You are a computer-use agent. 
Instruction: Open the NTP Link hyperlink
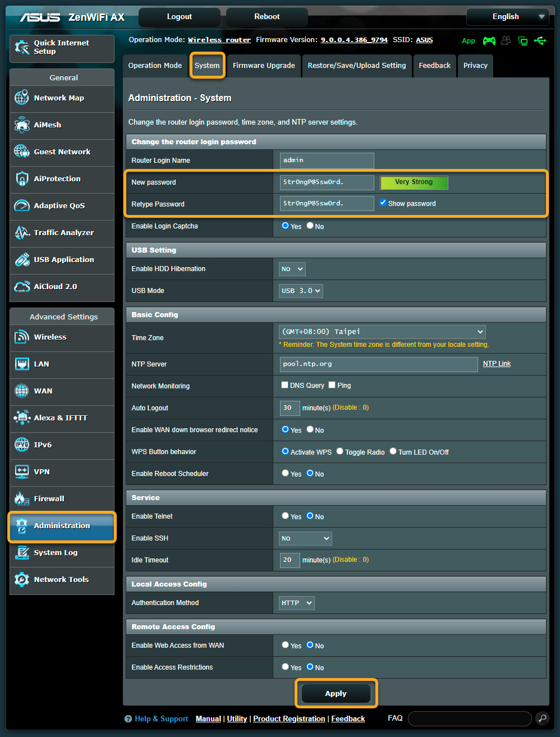coord(497,364)
